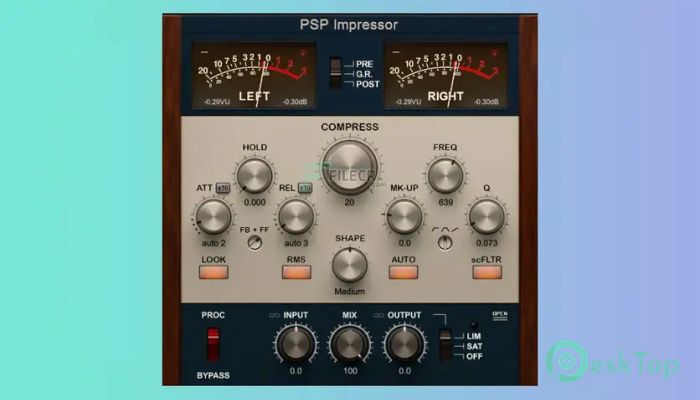The width and height of the screenshot is (700, 400).
Task: Click the large COMPRESS knob
Action: [350, 167]
